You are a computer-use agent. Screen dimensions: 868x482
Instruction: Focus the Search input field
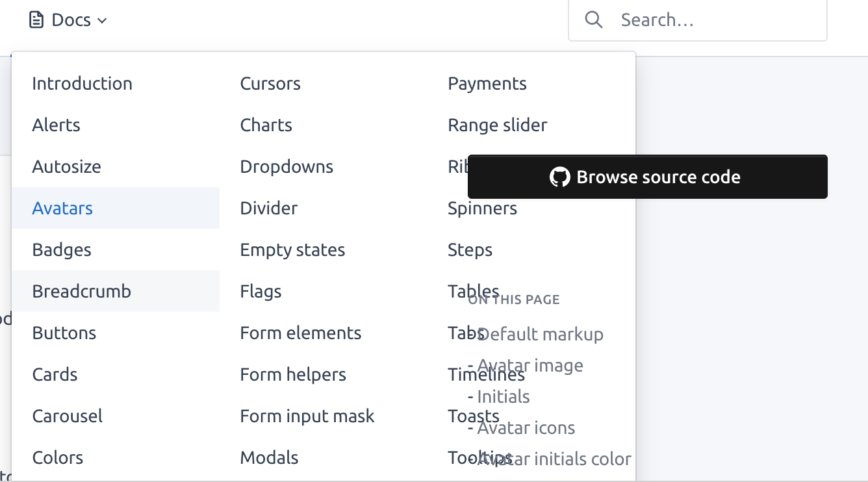pyautogui.click(x=697, y=20)
